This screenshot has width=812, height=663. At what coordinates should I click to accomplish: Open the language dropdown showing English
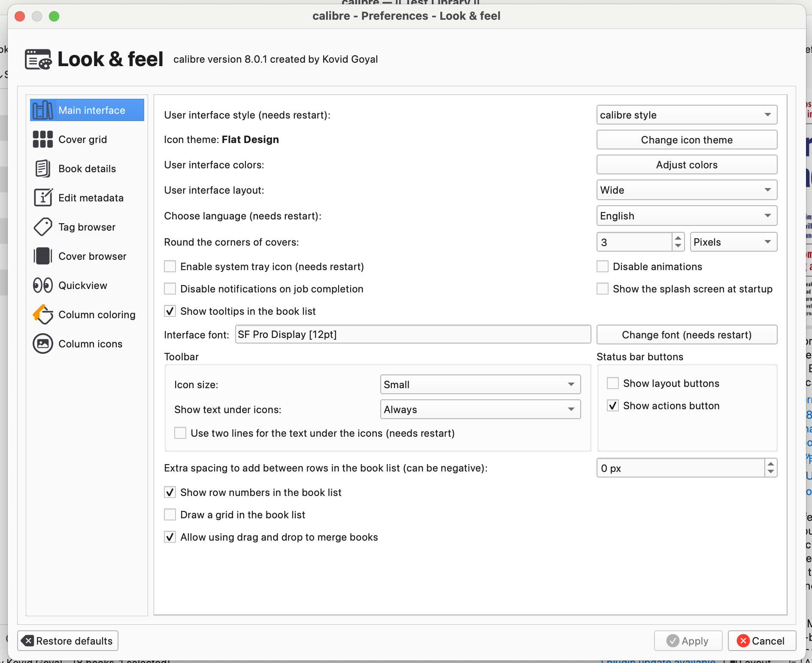(x=687, y=216)
